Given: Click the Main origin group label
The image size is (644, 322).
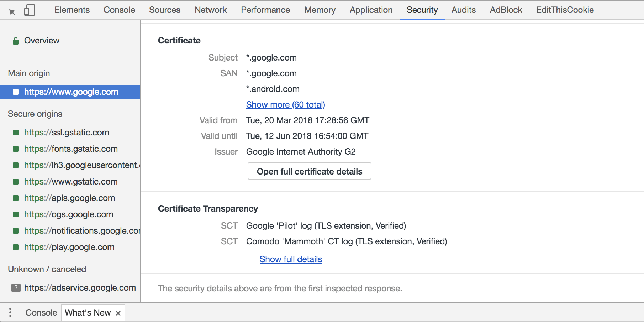Looking at the screenshot, I should (29, 73).
